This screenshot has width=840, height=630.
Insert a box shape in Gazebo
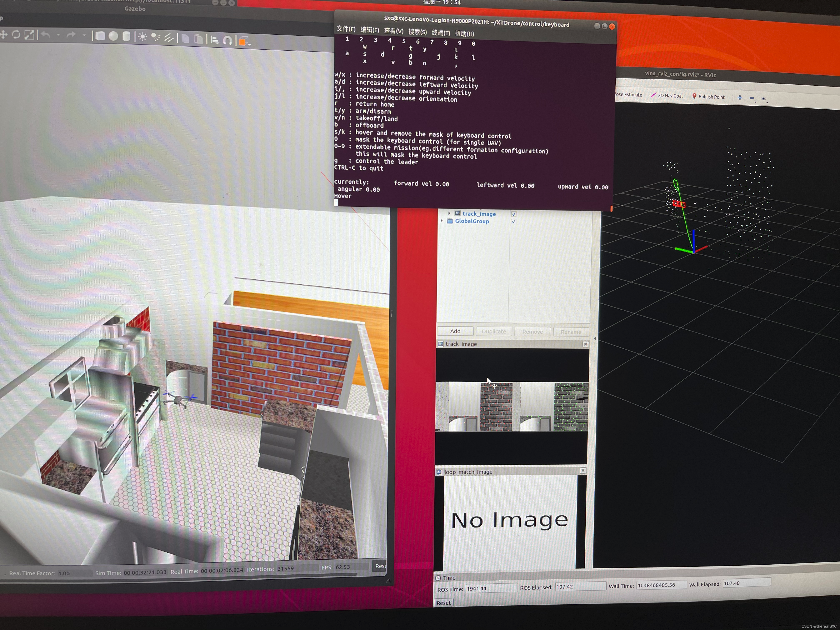[100, 36]
